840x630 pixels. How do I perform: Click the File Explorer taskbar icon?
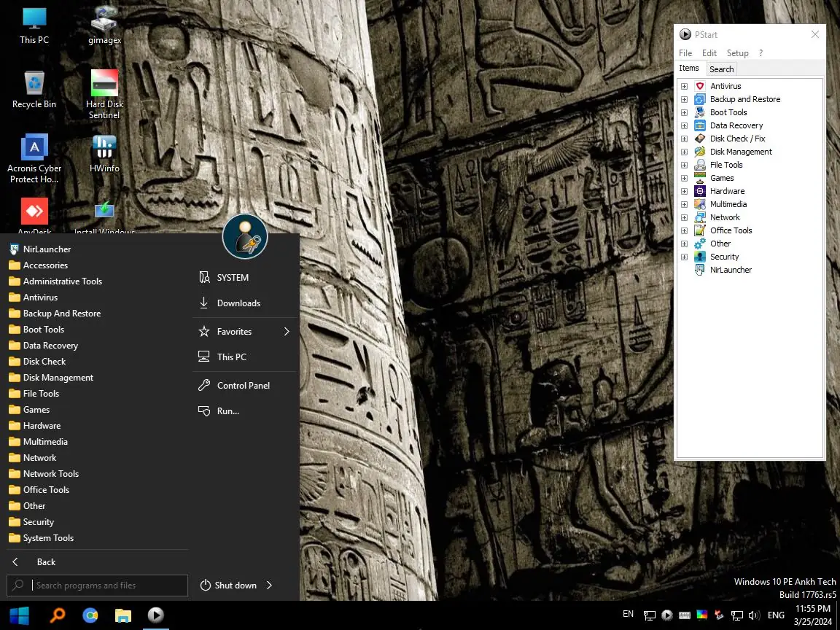coord(122,615)
